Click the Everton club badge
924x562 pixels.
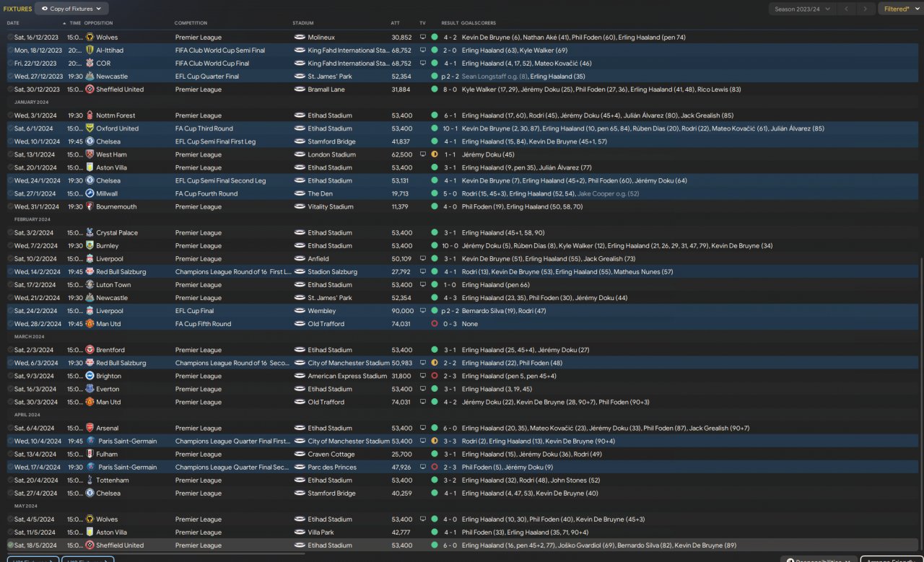90,389
